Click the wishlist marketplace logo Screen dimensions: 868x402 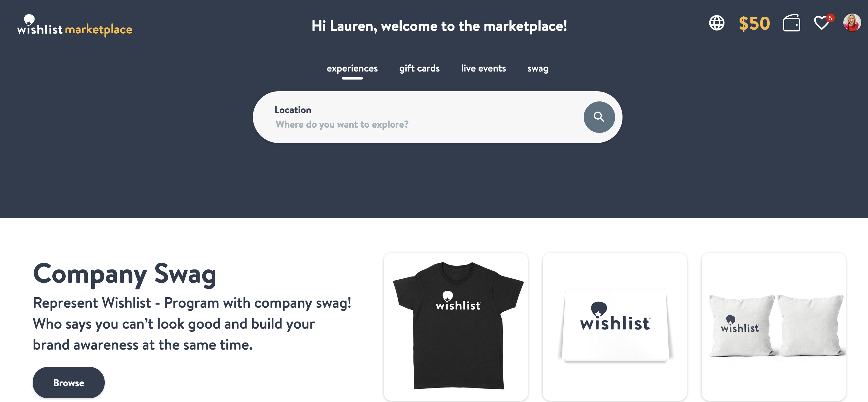point(75,25)
